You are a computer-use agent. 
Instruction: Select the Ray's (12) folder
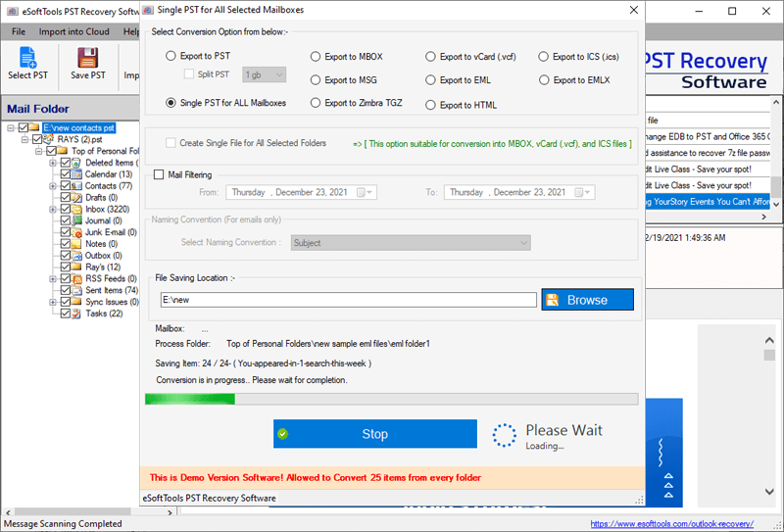click(103, 267)
